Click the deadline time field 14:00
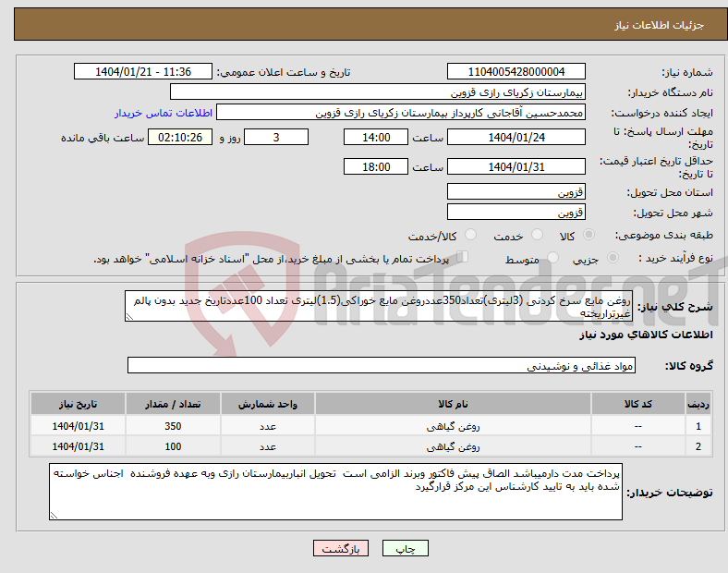This screenshot has width=728, height=573. (376, 137)
